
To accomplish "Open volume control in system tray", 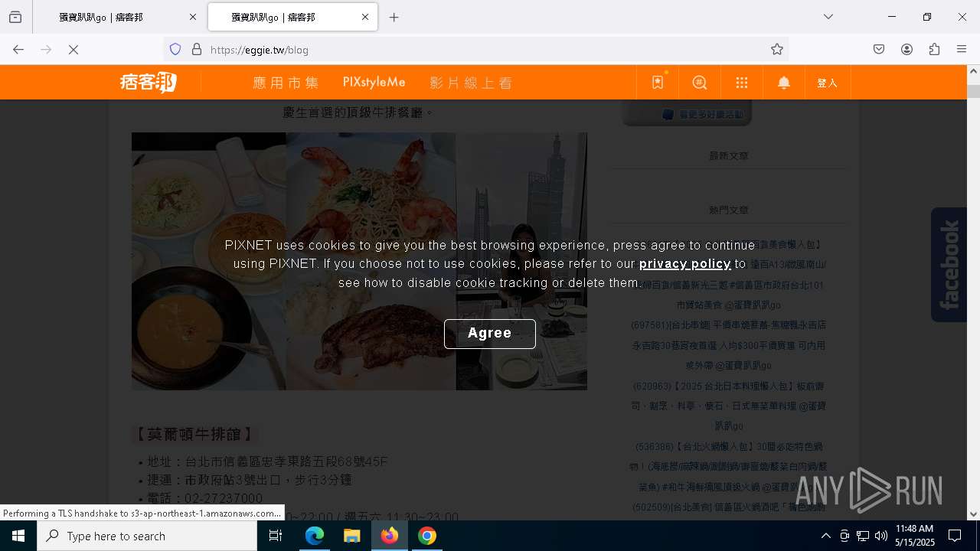I will [x=881, y=536].
